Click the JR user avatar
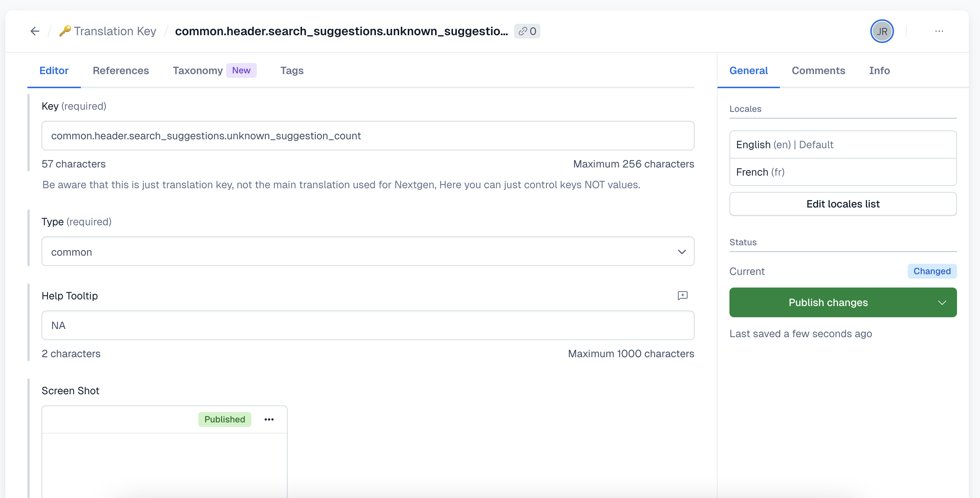The width and height of the screenshot is (980, 498). pyautogui.click(x=881, y=31)
